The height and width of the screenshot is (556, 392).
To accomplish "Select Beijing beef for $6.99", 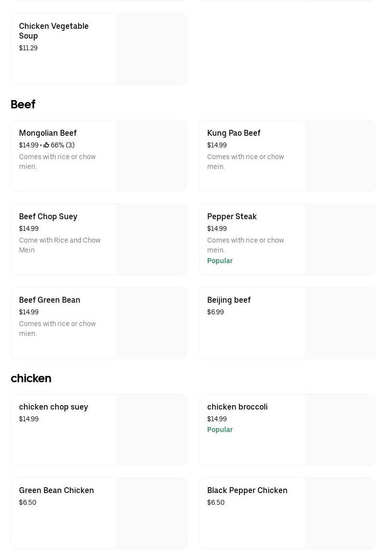I will pyautogui.click(x=229, y=300).
